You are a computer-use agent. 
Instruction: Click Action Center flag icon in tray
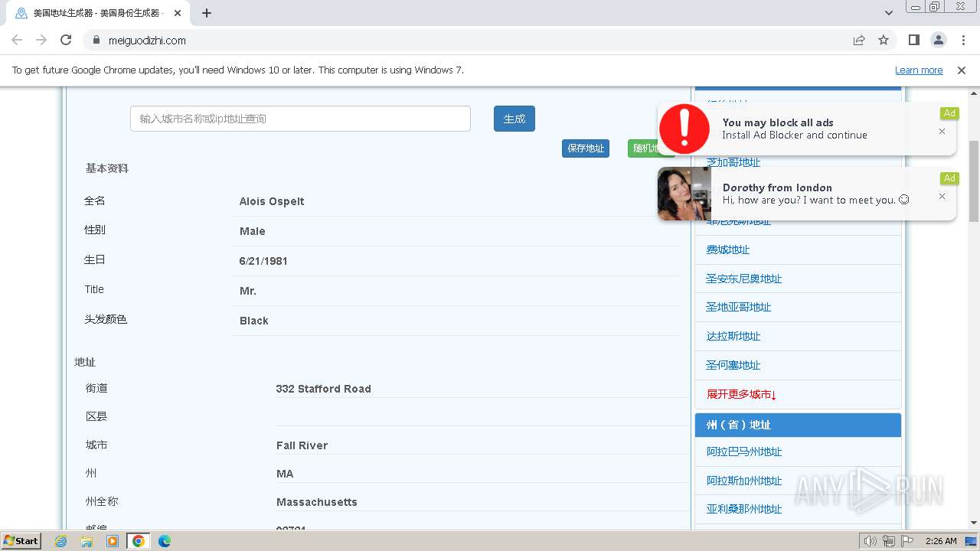pos(907,541)
